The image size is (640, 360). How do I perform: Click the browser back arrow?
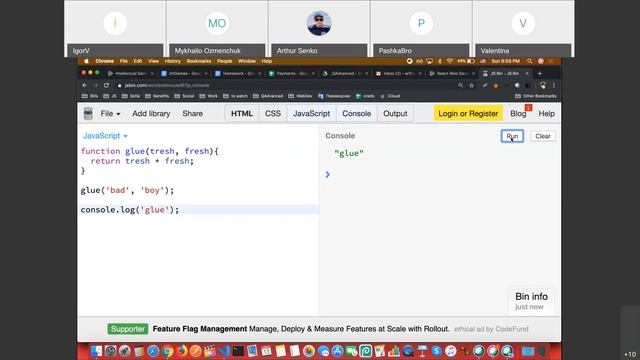click(84, 85)
